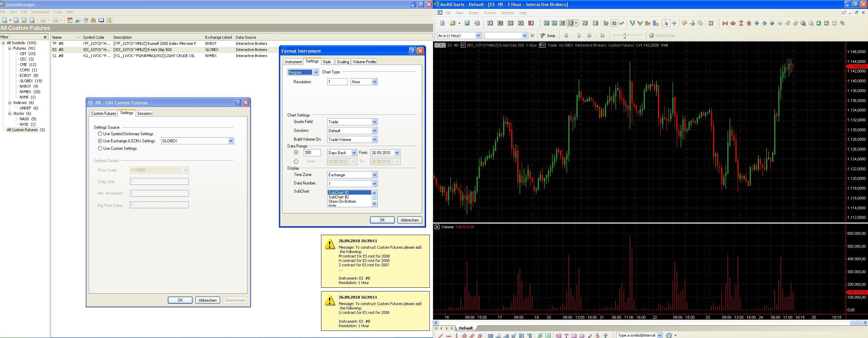Image resolution: width=868 pixels, height=338 pixels.
Task: Switch to the Custom Futures tab in edit dialog
Action: [104, 113]
